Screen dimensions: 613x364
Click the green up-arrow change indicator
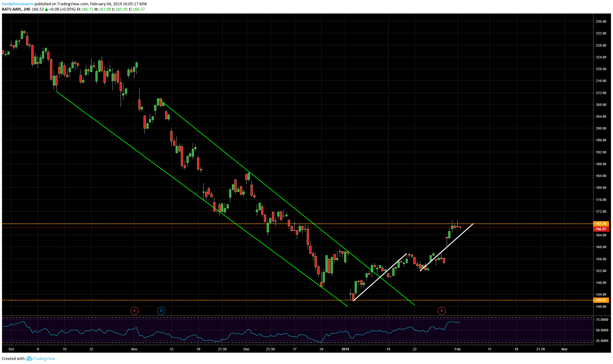(x=47, y=9)
